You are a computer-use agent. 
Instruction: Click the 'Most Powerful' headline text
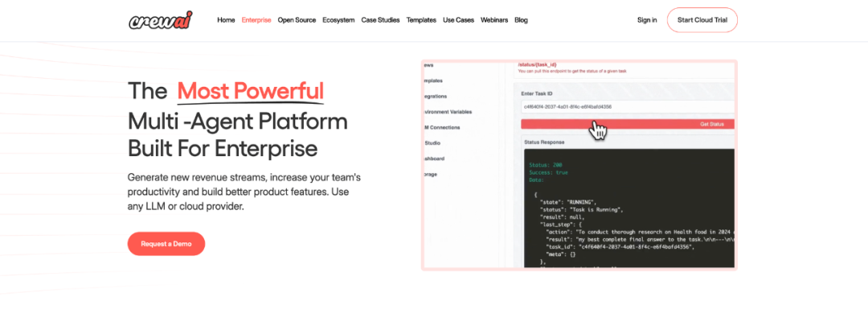250,91
